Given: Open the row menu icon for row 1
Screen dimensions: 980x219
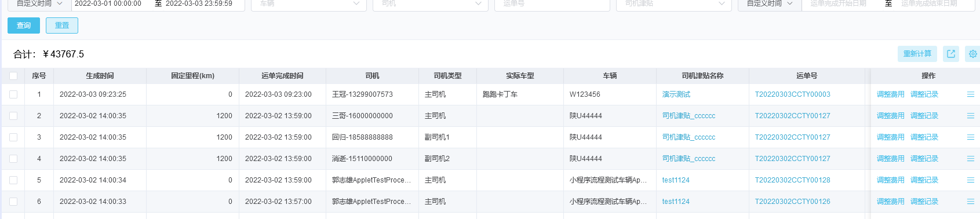Looking at the screenshot, I should 971,94.
